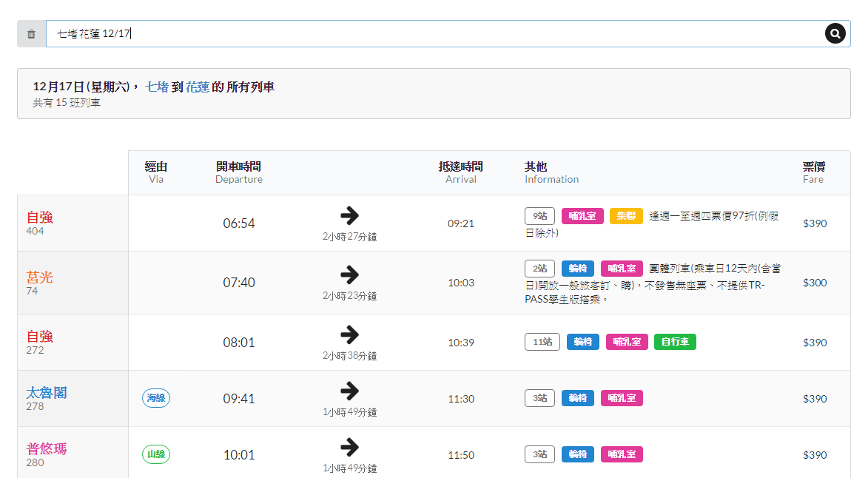This screenshot has height=478, width=868.
Task: Click the arrow icon for the 06:54 departure
Action: coord(349,215)
